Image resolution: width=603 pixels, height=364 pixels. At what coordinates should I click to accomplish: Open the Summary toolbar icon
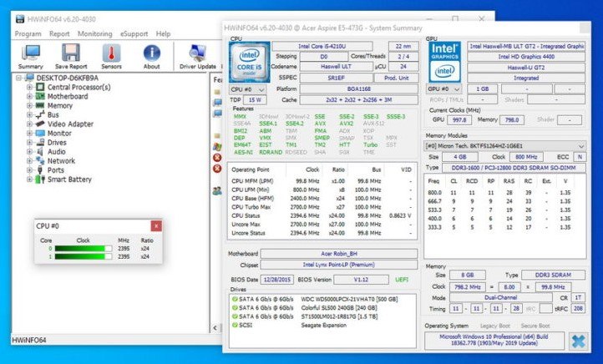click(x=32, y=56)
